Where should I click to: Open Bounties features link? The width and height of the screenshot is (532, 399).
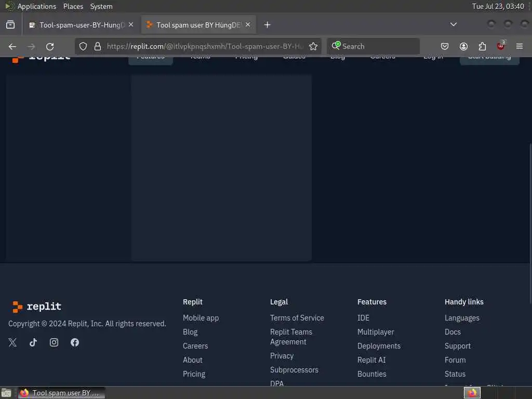[x=371, y=374]
